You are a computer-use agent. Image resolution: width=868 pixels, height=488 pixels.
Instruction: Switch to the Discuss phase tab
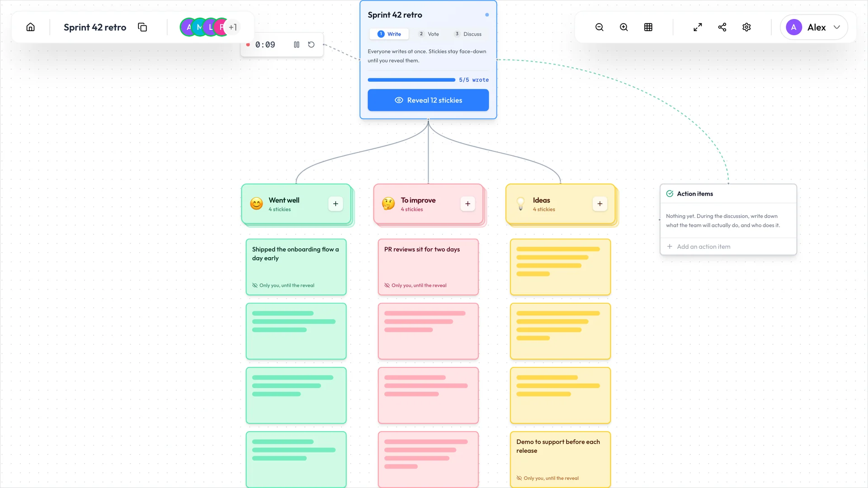click(x=468, y=34)
